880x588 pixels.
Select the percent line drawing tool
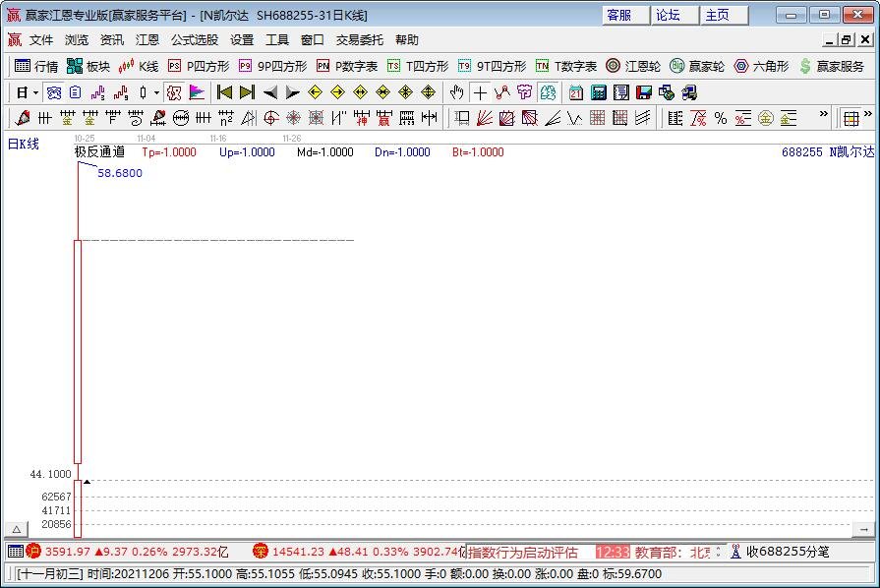click(x=721, y=118)
